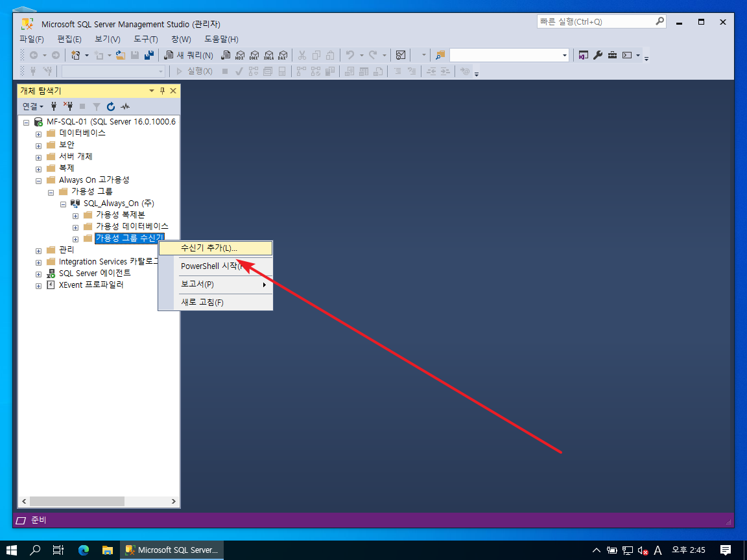747x560 pixels.
Task: Pin the Object Explorer panel with pushpin
Action: pos(163,91)
